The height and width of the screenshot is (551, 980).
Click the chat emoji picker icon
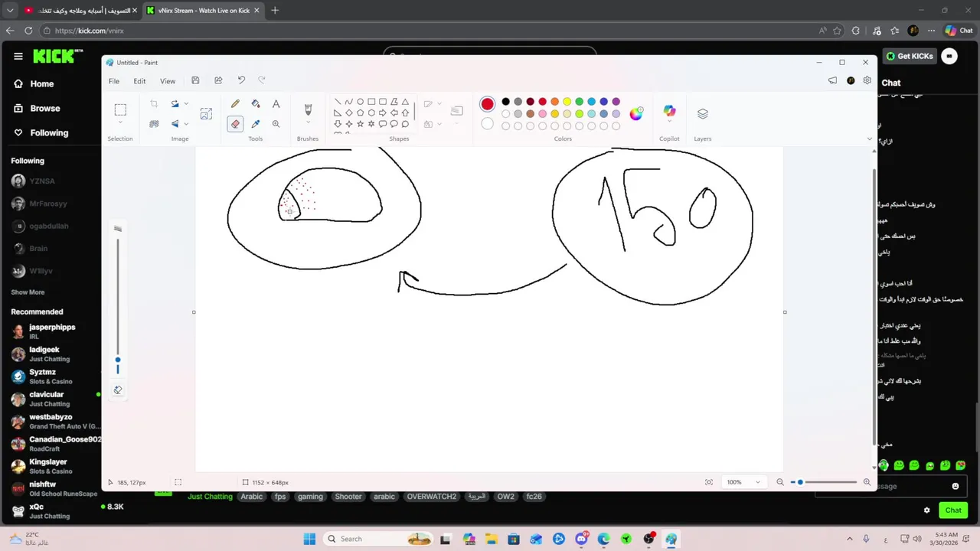click(x=955, y=486)
